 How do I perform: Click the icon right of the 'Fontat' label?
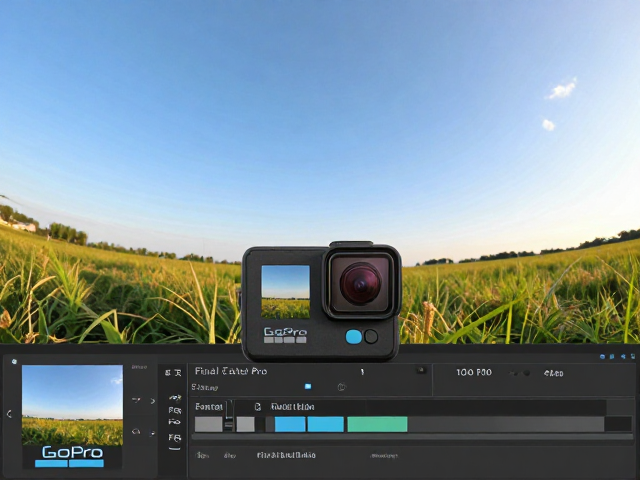[258, 407]
